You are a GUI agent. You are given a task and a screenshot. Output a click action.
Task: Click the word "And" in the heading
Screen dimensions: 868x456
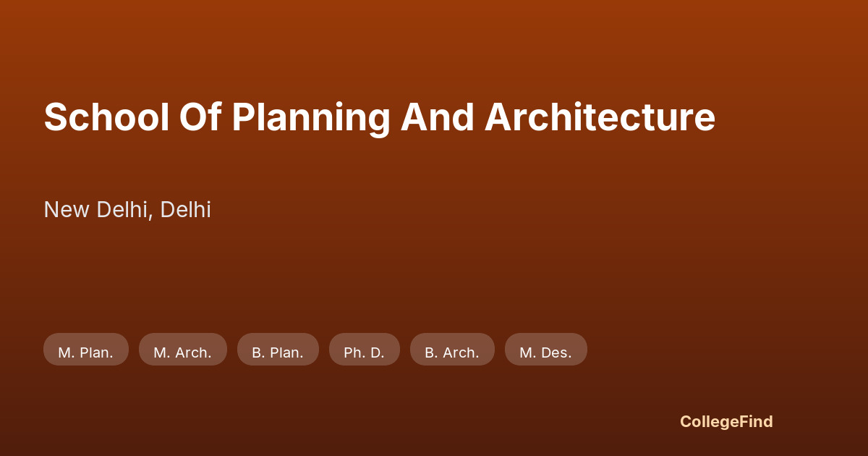(437, 117)
